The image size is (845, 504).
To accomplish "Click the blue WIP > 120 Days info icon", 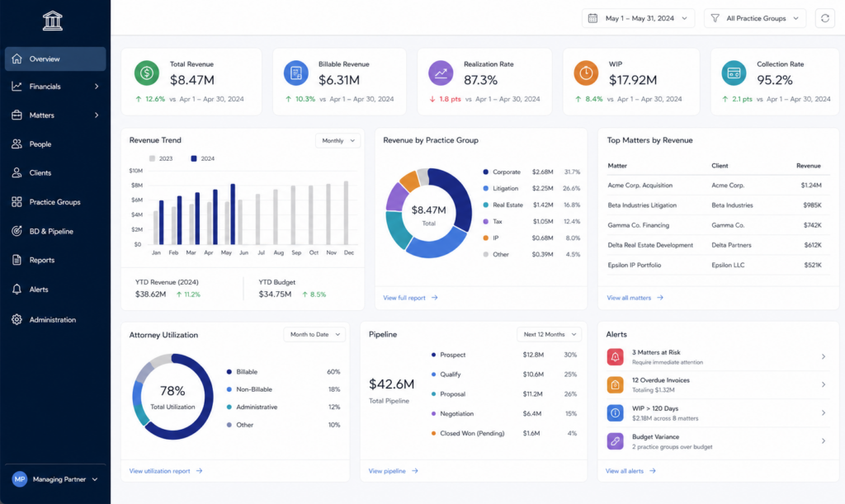I will coord(615,413).
